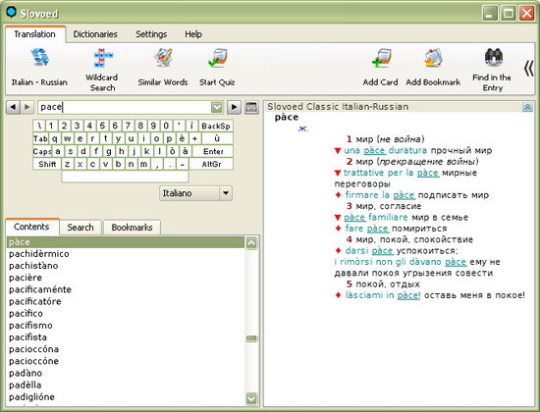Toggle the on-screen keyboard icon
540x412 pixels.
251,107
